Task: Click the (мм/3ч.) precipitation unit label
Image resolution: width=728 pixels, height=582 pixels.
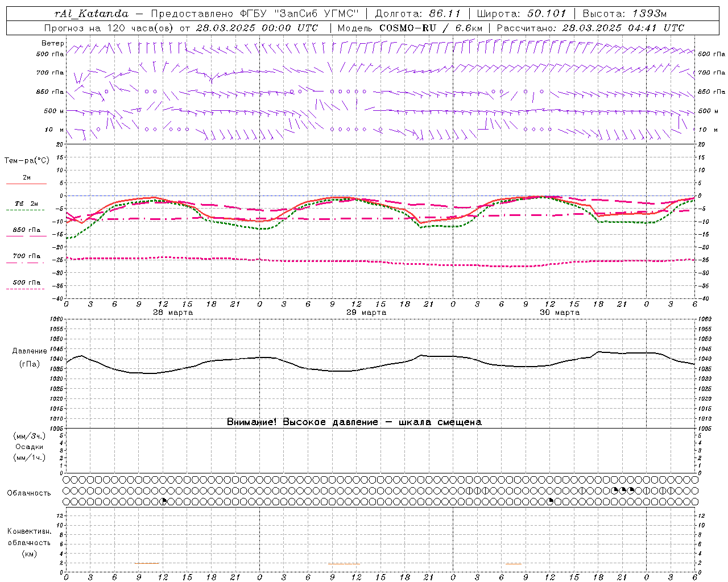Action: point(30,436)
